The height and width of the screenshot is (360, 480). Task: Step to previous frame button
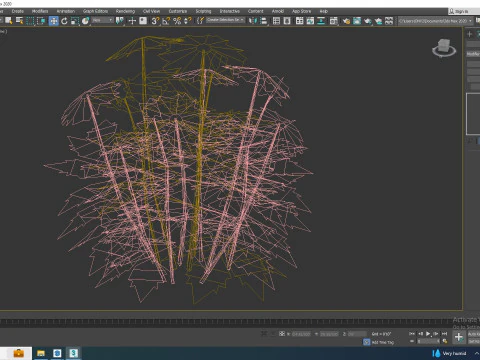[x=420, y=334]
